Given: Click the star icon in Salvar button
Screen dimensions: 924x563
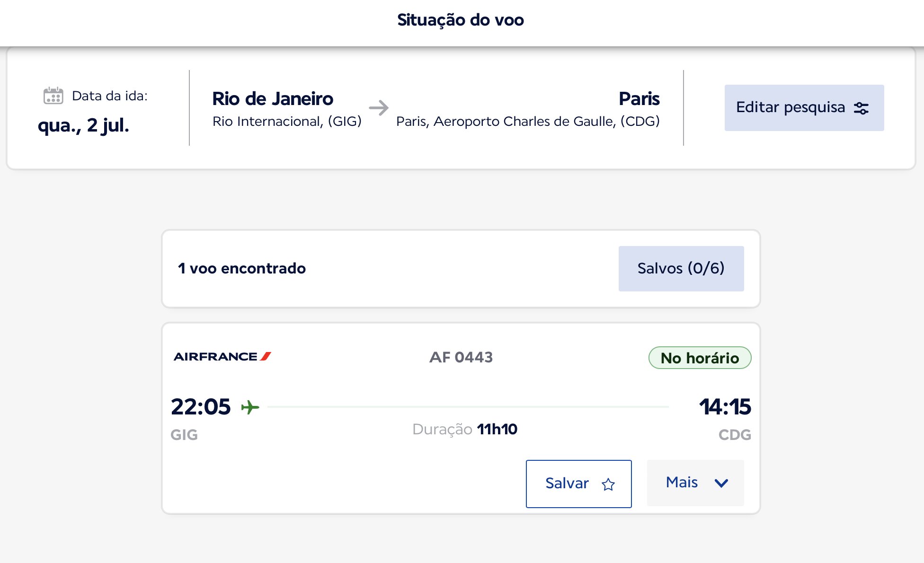Looking at the screenshot, I should coord(608,484).
